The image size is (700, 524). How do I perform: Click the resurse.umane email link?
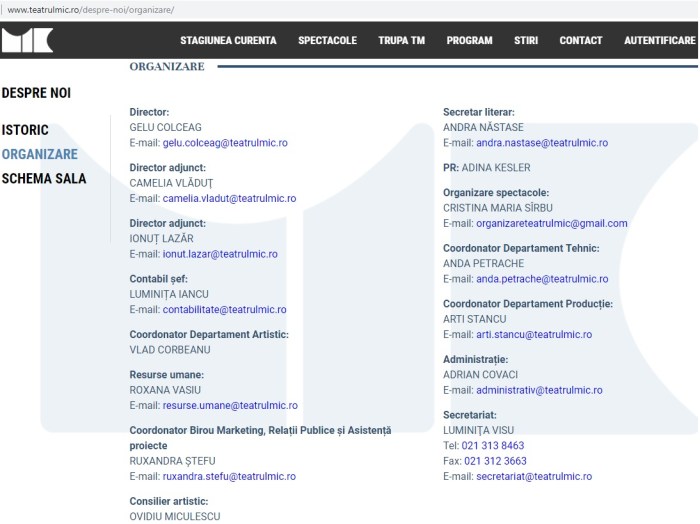tap(229, 406)
